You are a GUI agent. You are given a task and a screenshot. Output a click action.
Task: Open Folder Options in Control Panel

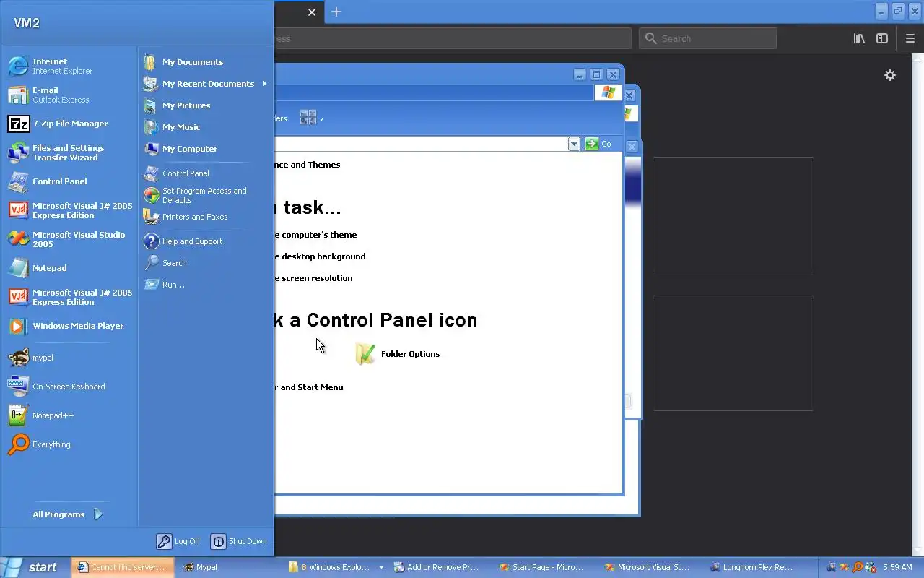pos(398,354)
